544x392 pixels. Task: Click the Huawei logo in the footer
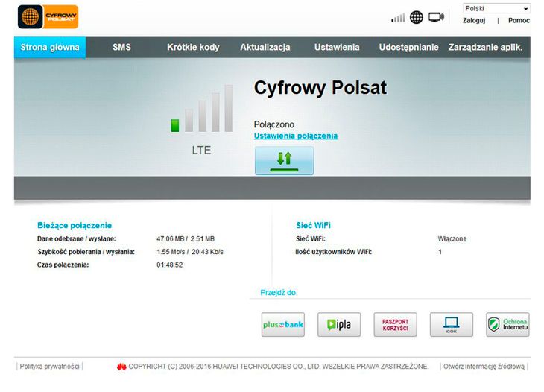tap(121, 367)
